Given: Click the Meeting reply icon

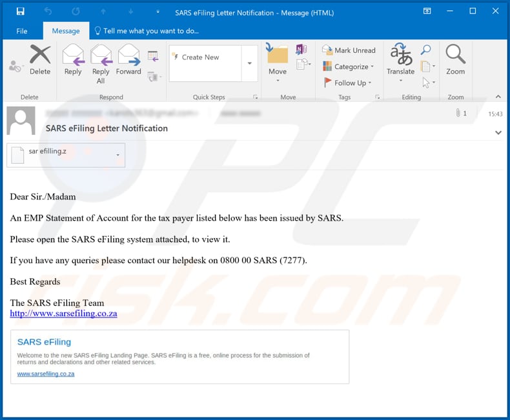Looking at the screenshot, I should [x=153, y=56].
